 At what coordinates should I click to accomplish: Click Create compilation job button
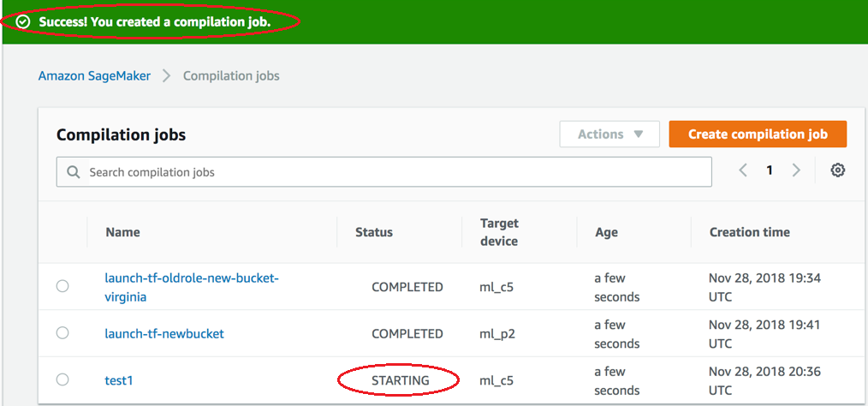coord(758,134)
